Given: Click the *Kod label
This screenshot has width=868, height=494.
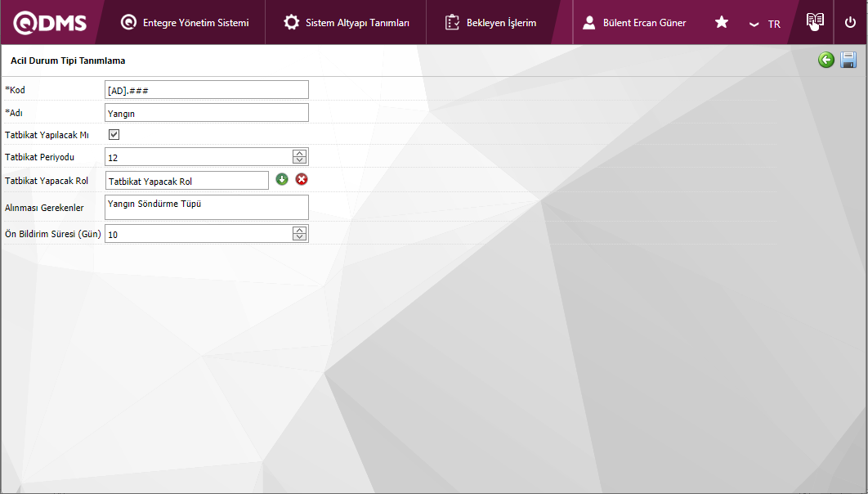Looking at the screenshot, I should [x=15, y=90].
